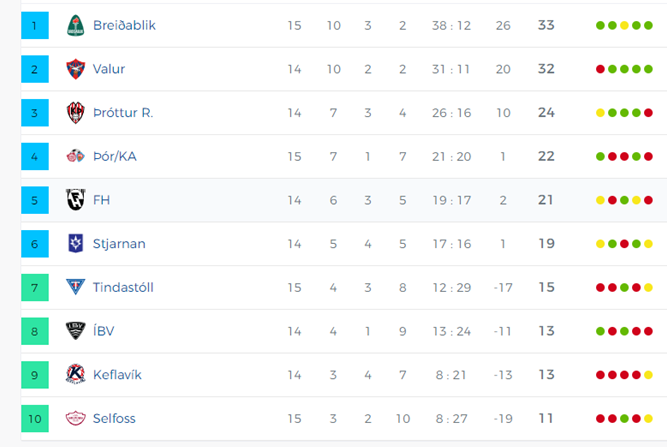Click the green position 10 rank badge

click(35, 419)
